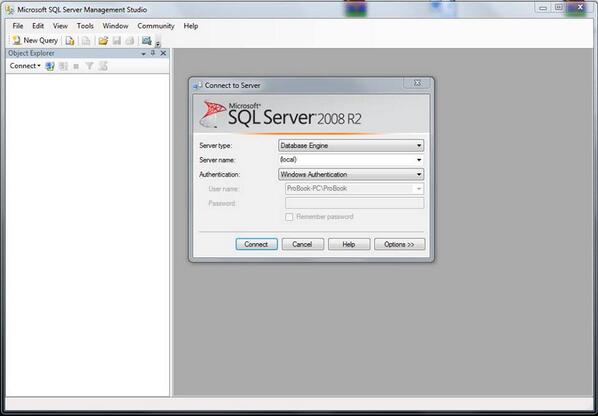This screenshot has height=416, width=598.
Task: Open the Edit menu
Action: [x=38, y=26]
